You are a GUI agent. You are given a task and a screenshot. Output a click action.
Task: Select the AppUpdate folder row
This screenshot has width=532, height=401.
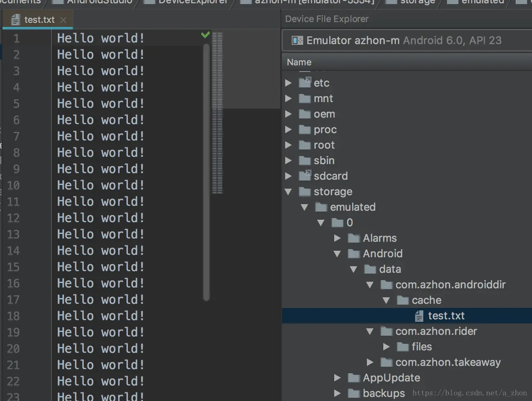pyautogui.click(x=407, y=378)
